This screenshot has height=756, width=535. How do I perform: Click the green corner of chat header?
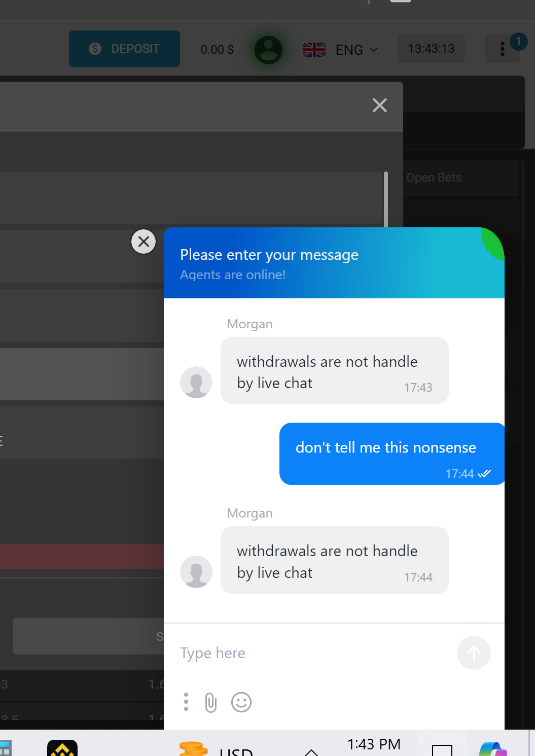(x=494, y=243)
